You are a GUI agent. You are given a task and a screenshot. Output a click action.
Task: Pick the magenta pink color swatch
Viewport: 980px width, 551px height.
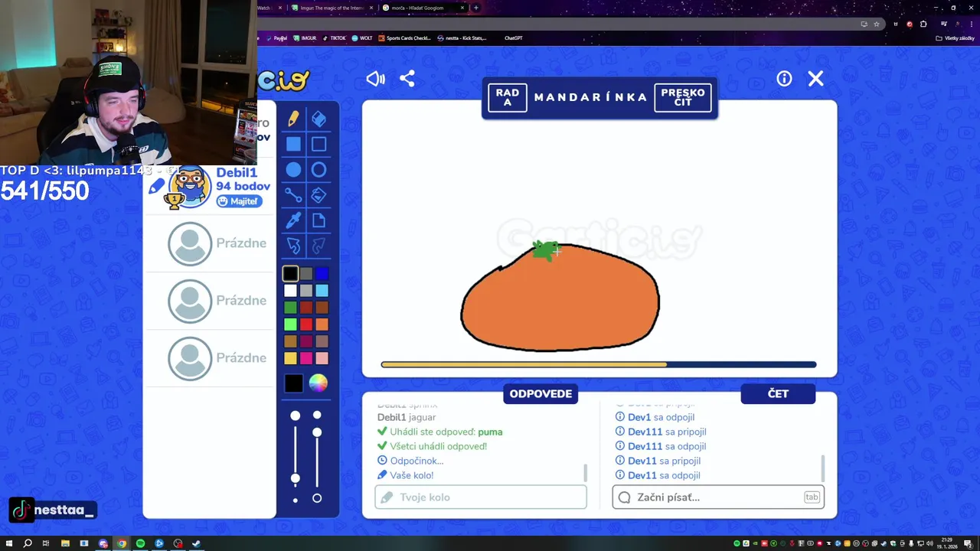pyautogui.click(x=306, y=358)
